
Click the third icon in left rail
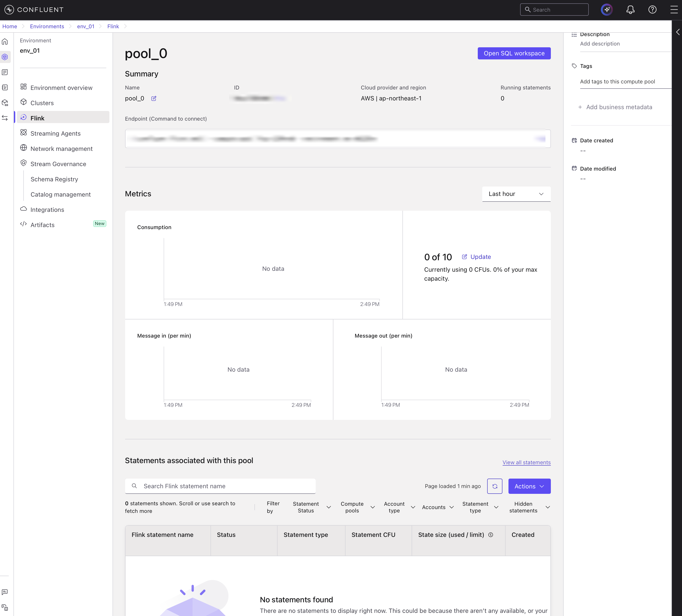pyautogui.click(x=5, y=72)
